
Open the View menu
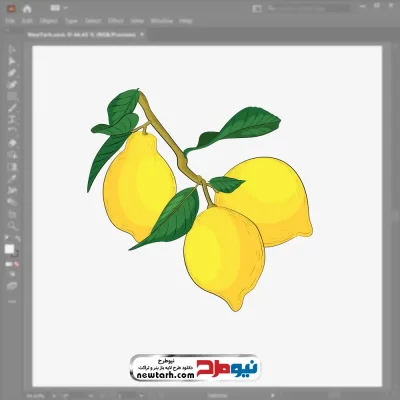click(137, 21)
